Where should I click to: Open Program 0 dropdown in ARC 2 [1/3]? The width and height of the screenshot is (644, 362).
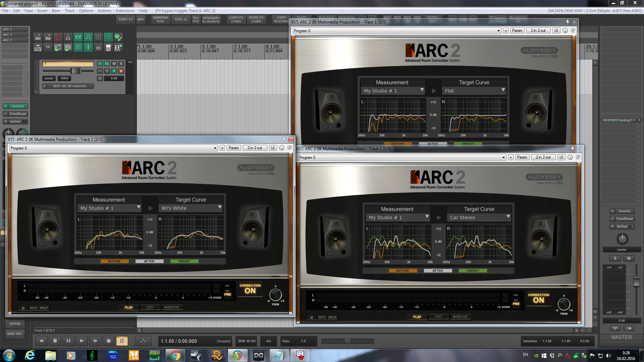point(402,158)
